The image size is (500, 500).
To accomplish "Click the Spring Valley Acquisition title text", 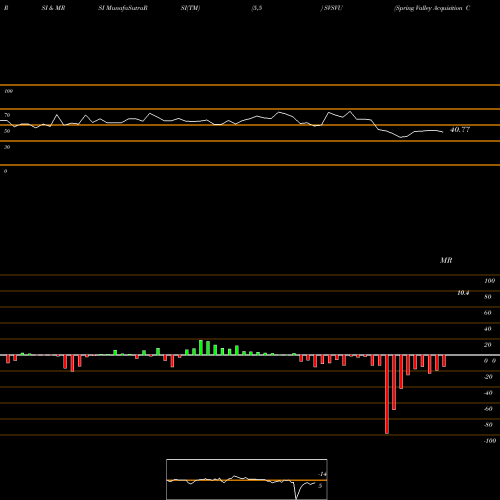I will (x=432, y=8).
